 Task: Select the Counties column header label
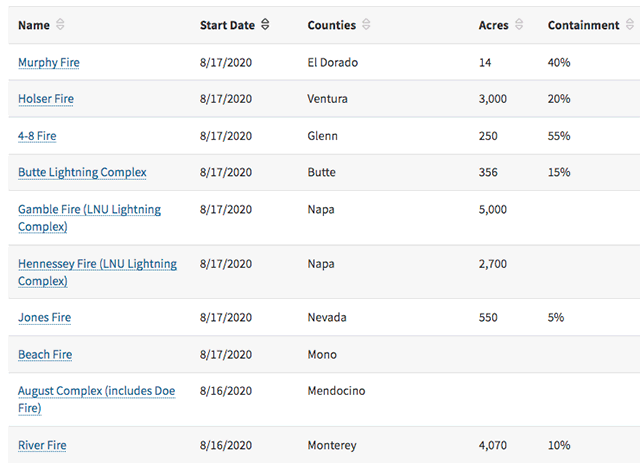point(332,25)
